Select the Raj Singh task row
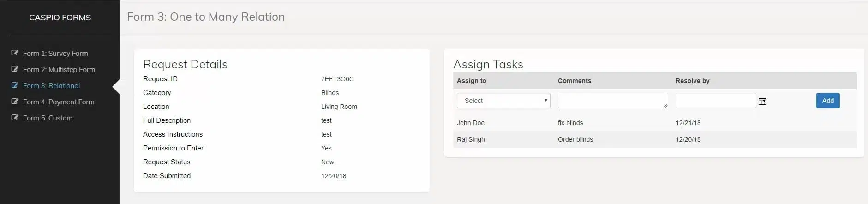 [471, 139]
